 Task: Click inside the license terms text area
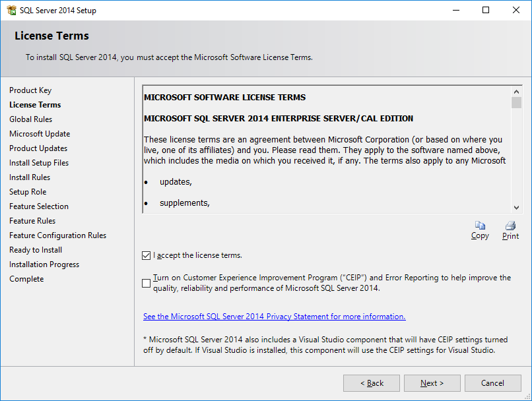327,149
